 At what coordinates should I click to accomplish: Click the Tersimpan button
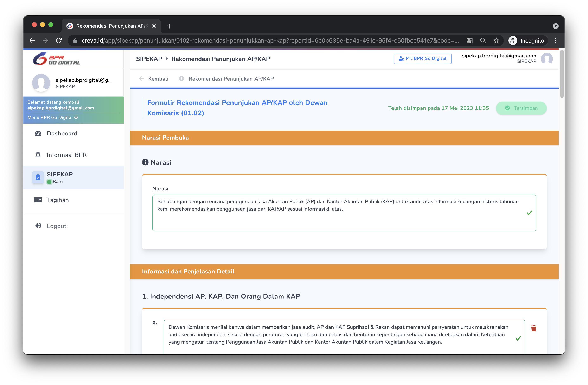[521, 108]
